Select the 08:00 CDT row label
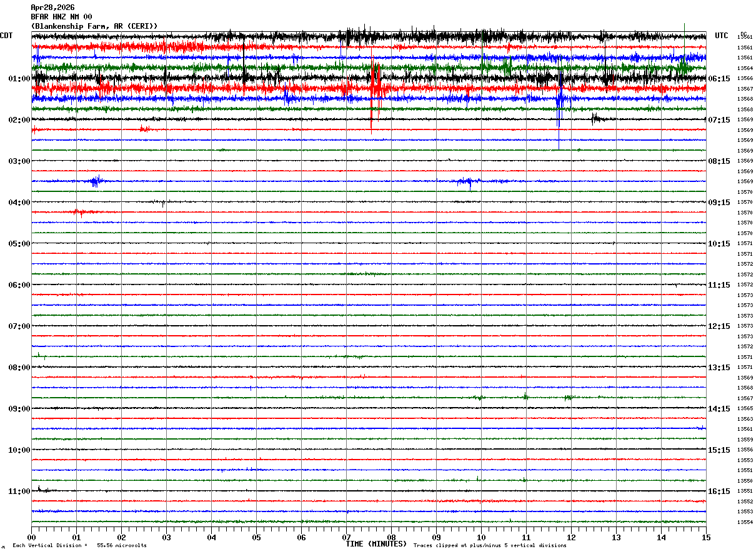756x554 pixels. [x=19, y=368]
